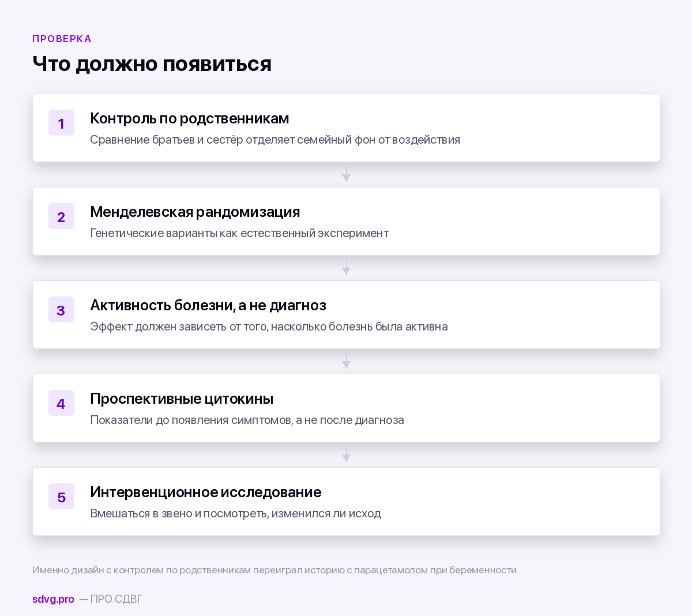Click the number 2 badge

[x=61, y=216]
